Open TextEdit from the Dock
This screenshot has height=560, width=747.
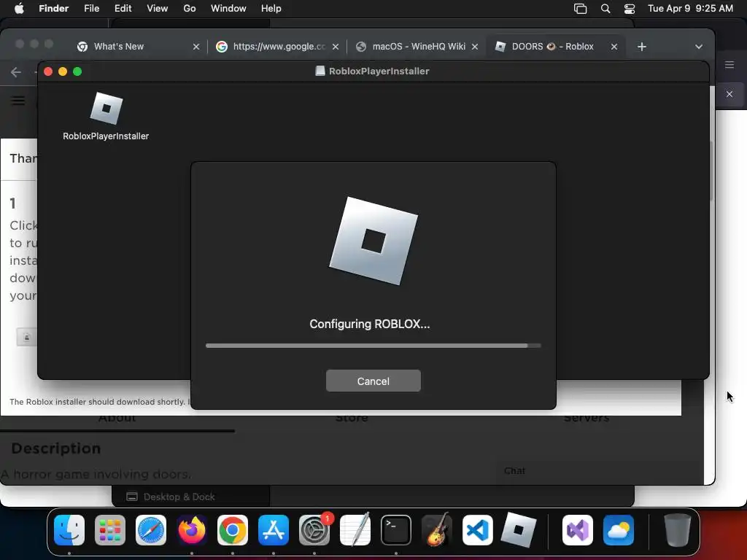point(355,530)
